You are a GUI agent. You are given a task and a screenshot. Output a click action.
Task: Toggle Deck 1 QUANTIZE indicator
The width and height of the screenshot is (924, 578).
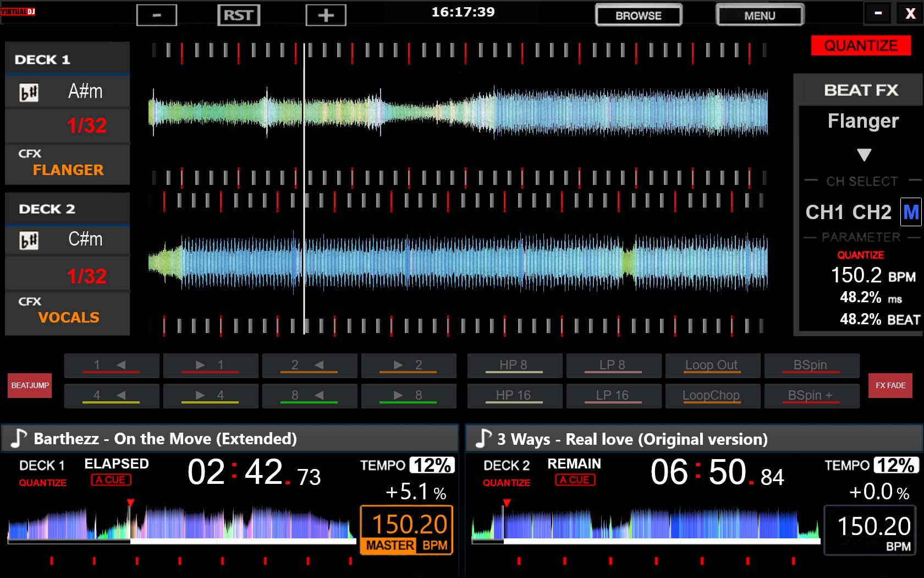43,483
